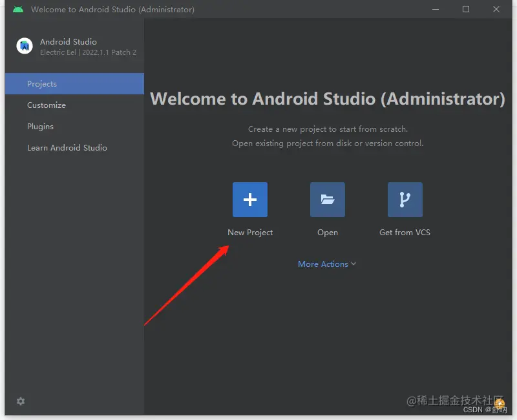Viewport: 517px width, 420px height.
Task: Select the Projects tab
Action: (74, 84)
